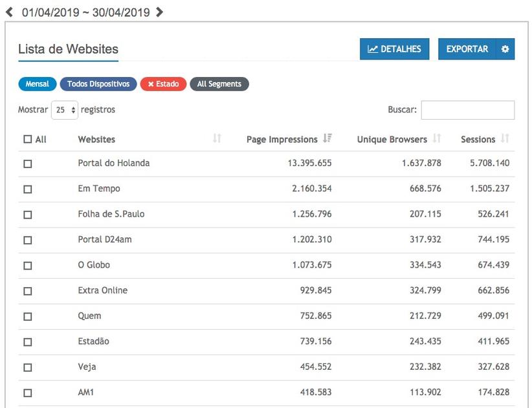Tick the Folha de S.Paulo checkbox

27,215
